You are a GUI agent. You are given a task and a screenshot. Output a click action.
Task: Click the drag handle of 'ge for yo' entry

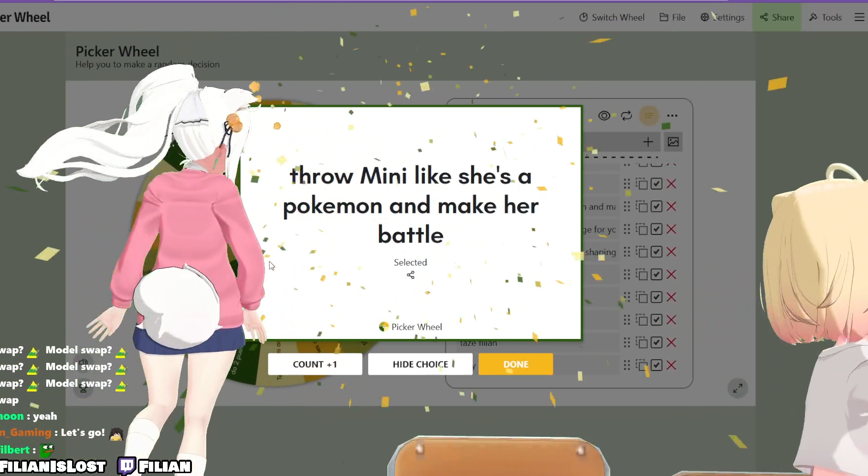[627, 229]
